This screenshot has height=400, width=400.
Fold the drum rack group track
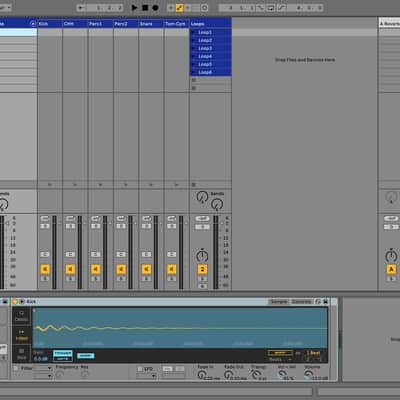coord(33,23)
